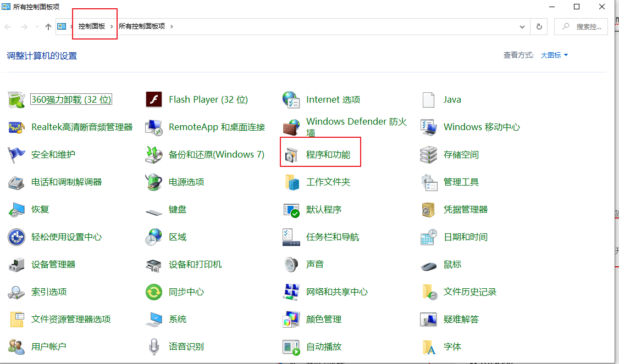Open the 备份和还原(Windows 7) icon
The width and height of the screenshot is (619, 364).
154,155
